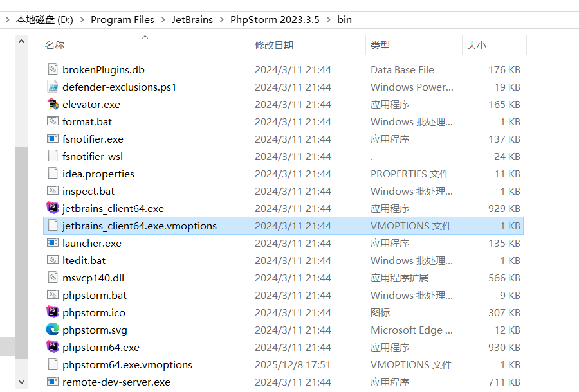The width and height of the screenshot is (579, 392).
Task: Click navigation pane scroll up arrow
Action: 21,42
